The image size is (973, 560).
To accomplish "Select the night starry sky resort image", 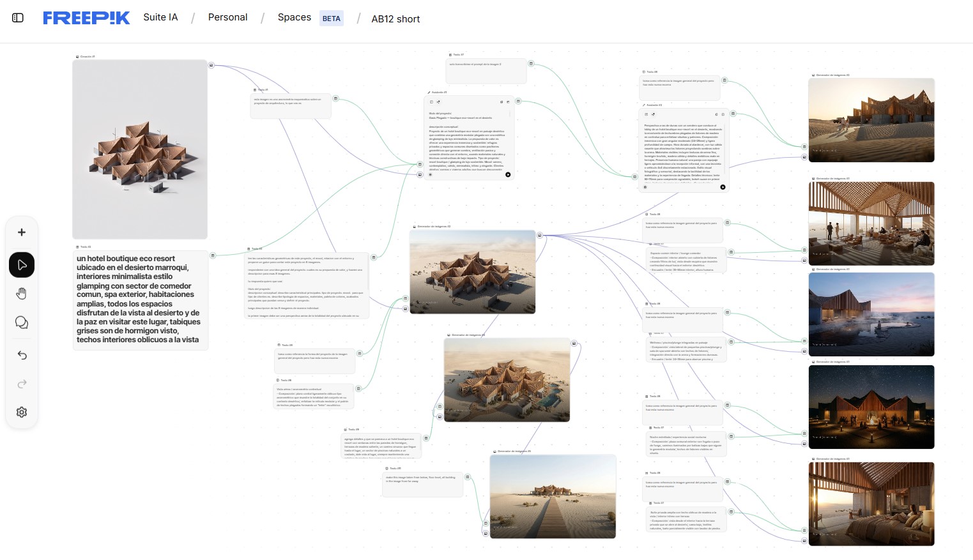I will 871,407.
